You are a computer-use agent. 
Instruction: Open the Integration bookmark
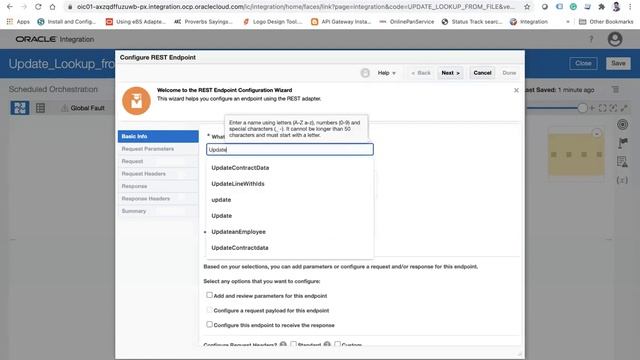pos(529,22)
